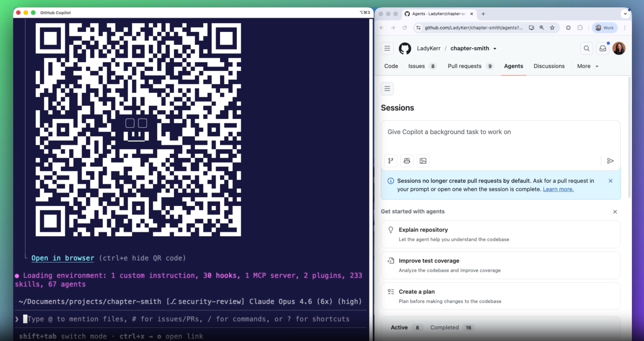Open the Pull requests tab

pos(470,66)
